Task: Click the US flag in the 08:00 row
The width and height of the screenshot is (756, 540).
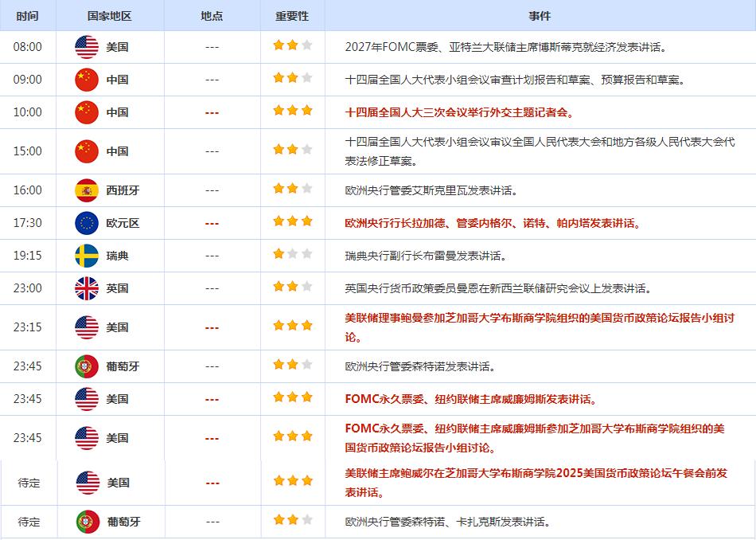Action: pos(87,47)
